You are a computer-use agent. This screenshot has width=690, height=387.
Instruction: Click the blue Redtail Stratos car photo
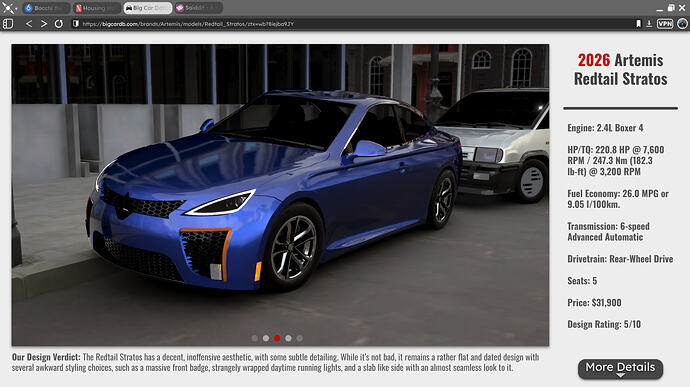[x=280, y=195]
